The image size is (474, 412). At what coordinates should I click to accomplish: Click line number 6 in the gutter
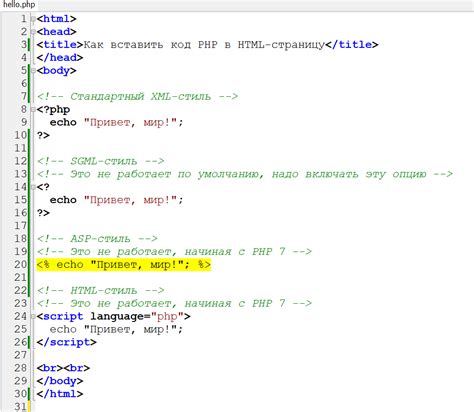tap(24, 84)
